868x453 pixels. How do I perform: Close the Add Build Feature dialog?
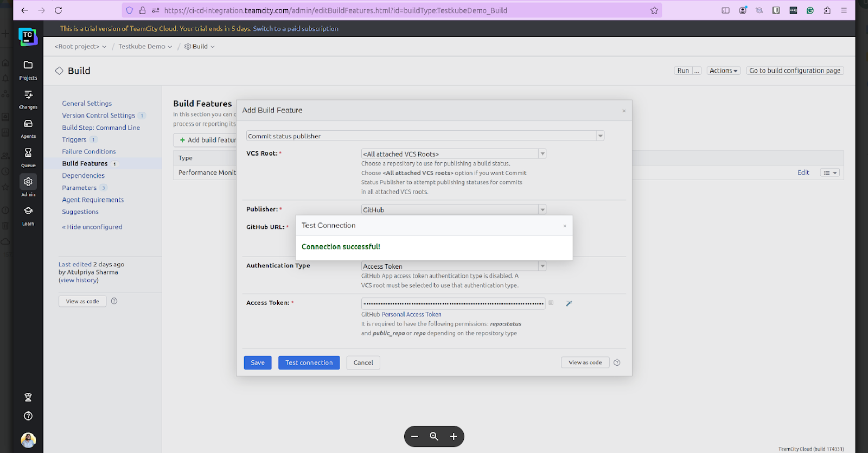pos(624,111)
